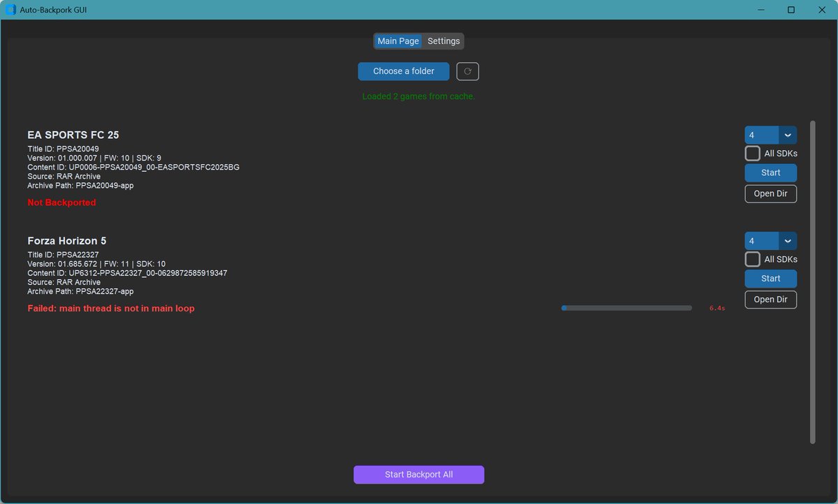Viewport: 838px width, 504px height.
Task: Click the EA SPORTS FC 25 title
Action: click(73, 135)
